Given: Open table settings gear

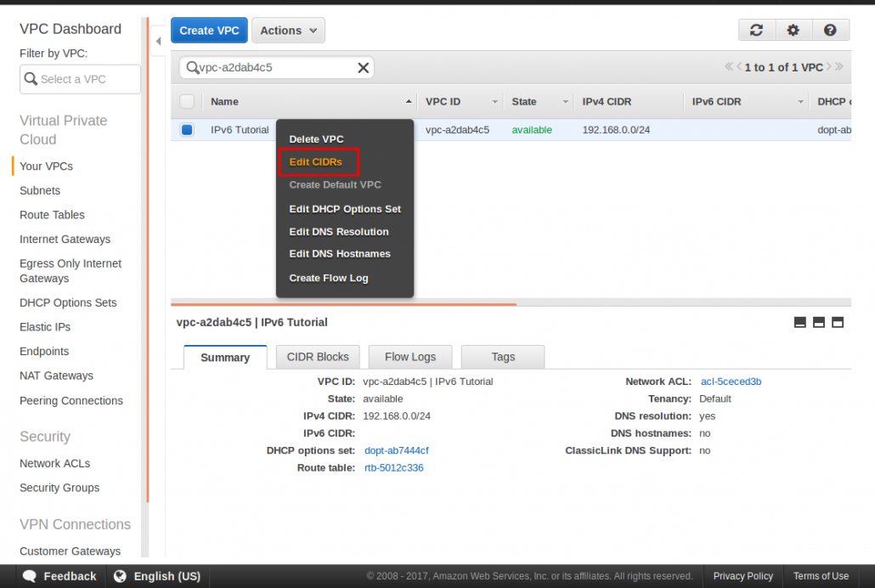Looking at the screenshot, I should click(793, 30).
